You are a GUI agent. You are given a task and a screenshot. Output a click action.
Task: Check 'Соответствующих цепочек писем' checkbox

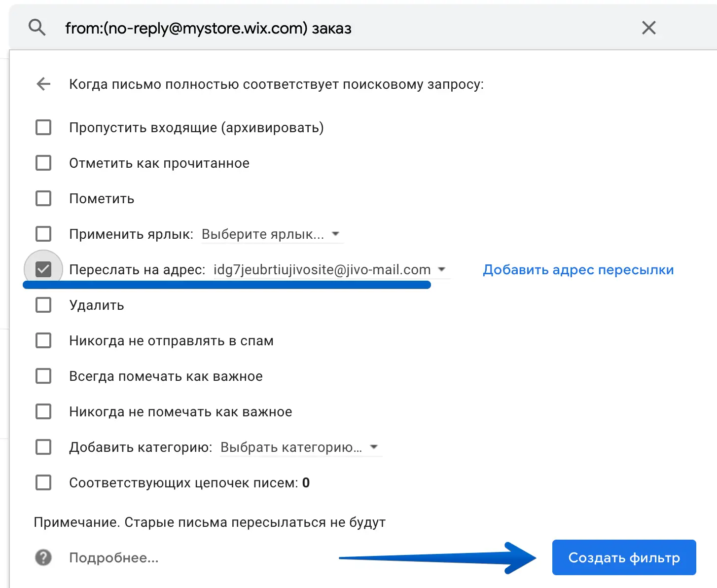click(43, 483)
